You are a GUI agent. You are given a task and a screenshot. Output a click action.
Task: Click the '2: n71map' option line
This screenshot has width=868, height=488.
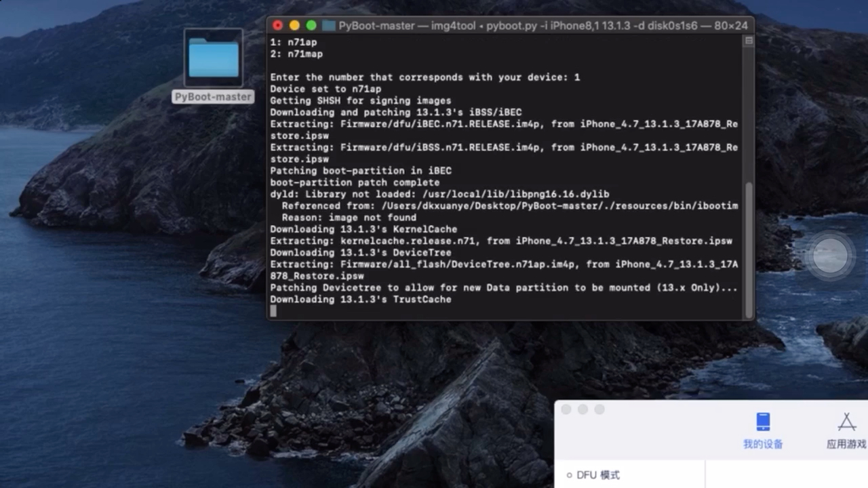coord(296,54)
